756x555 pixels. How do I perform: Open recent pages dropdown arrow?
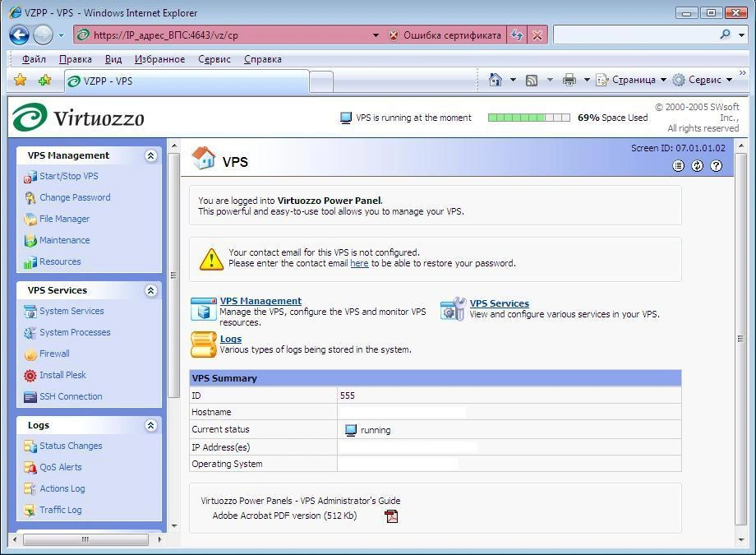pyautogui.click(x=61, y=35)
